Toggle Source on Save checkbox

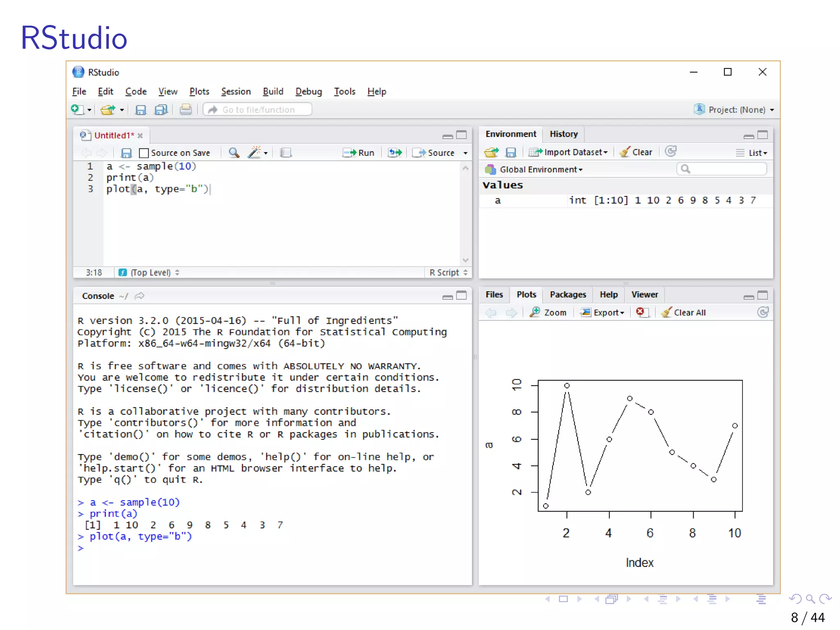(x=144, y=153)
